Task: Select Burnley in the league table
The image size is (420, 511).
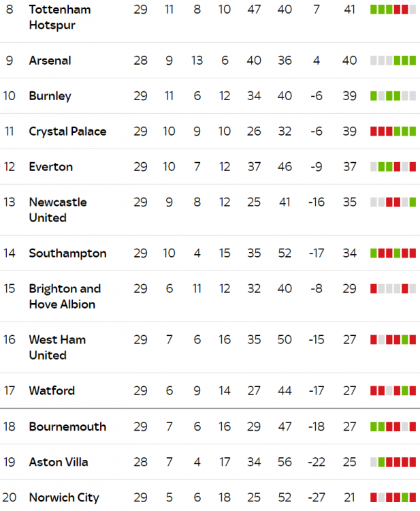Action: pyautogui.click(x=50, y=96)
